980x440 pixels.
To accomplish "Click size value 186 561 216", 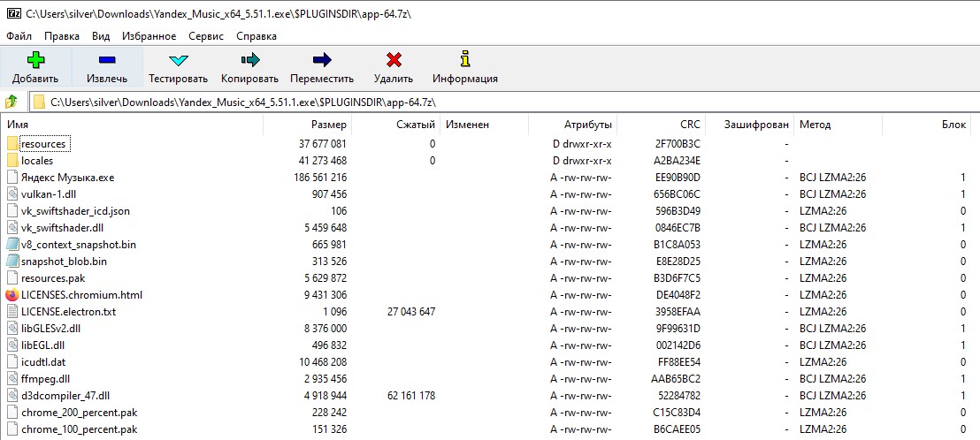I will [x=318, y=178].
